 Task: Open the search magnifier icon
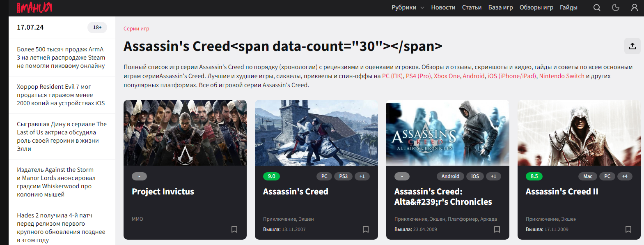[x=597, y=7]
